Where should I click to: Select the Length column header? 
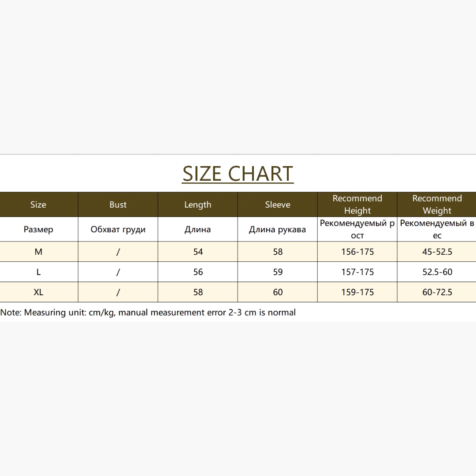[x=197, y=205]
